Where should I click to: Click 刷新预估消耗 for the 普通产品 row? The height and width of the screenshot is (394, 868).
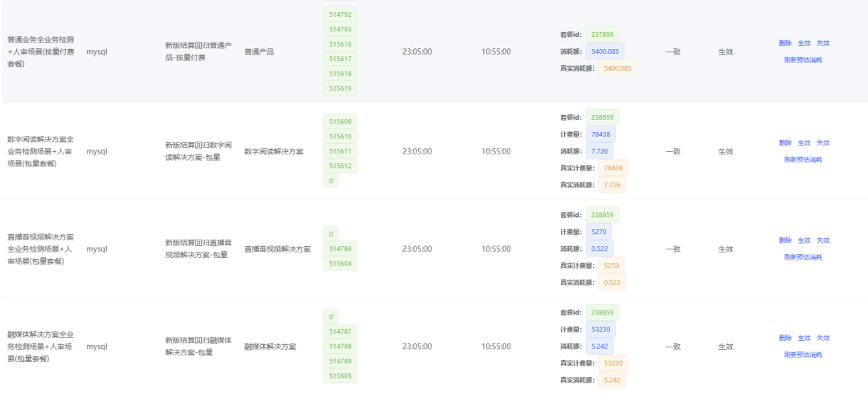coord(803,60)
